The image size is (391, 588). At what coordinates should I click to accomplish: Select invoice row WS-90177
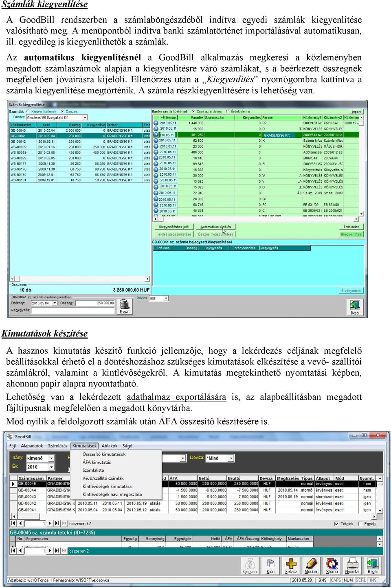click(x=80, y=163)
